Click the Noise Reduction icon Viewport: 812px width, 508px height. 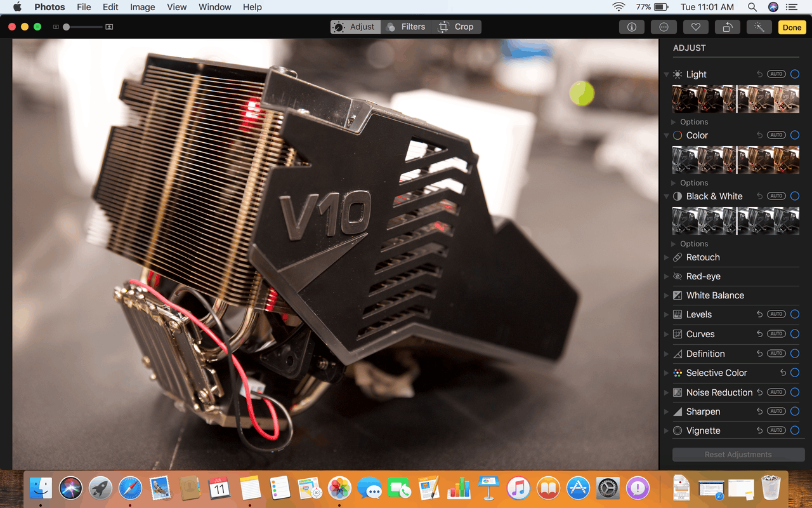point(678,392)
